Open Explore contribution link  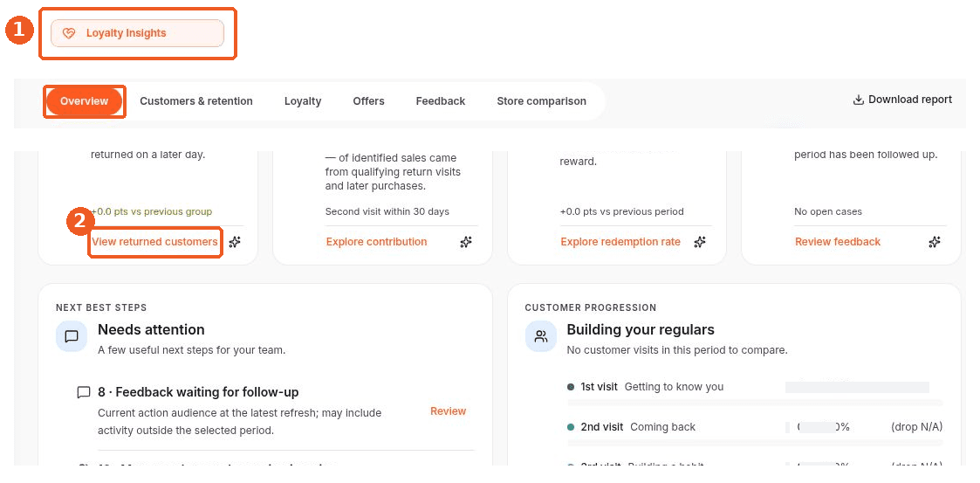(376, 241)
